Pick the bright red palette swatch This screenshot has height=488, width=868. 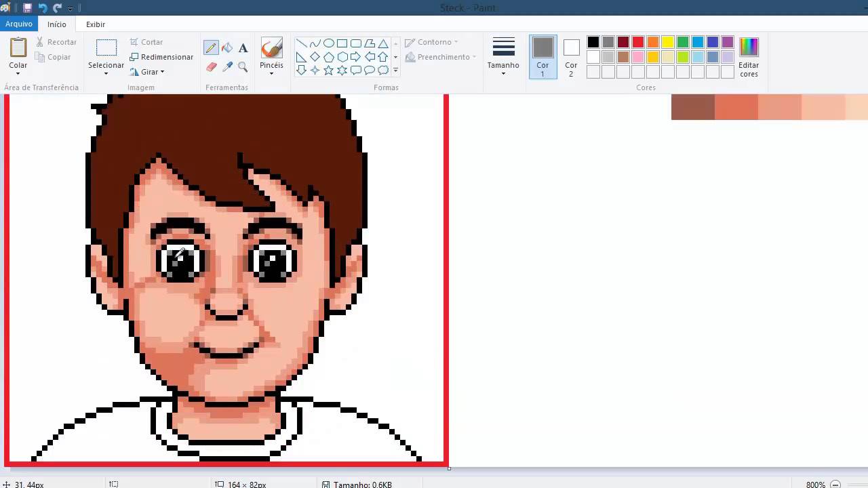tap(638, 42)
